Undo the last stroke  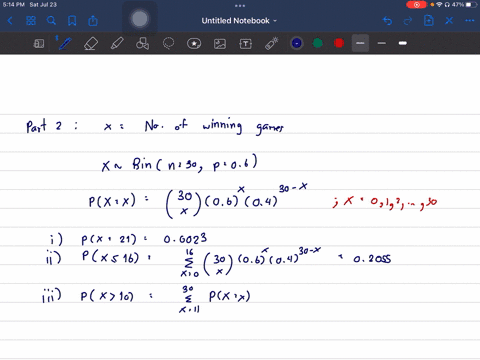pos(387,21)
